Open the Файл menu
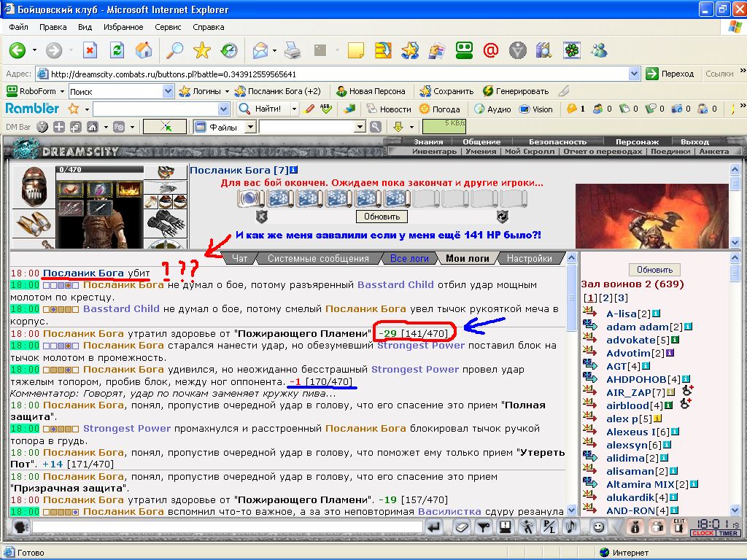Image resolution: width=747 pixels, height=560 pixels. pos(18,27)
